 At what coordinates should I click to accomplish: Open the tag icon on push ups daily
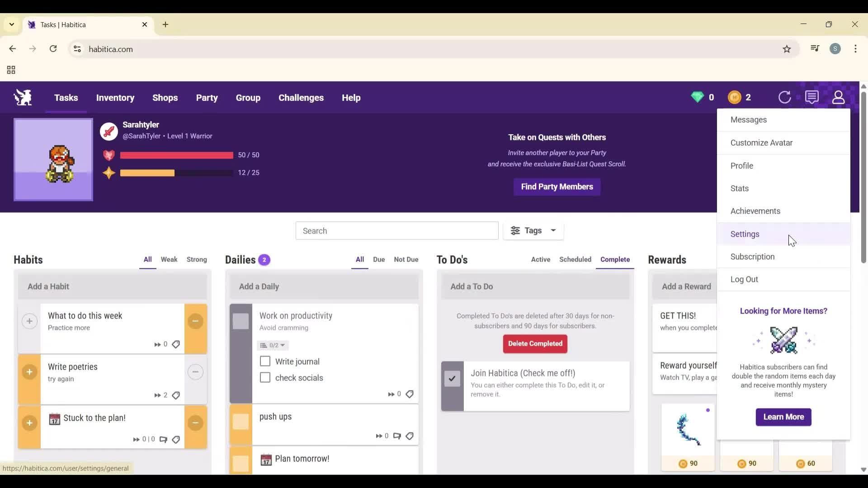410,436
